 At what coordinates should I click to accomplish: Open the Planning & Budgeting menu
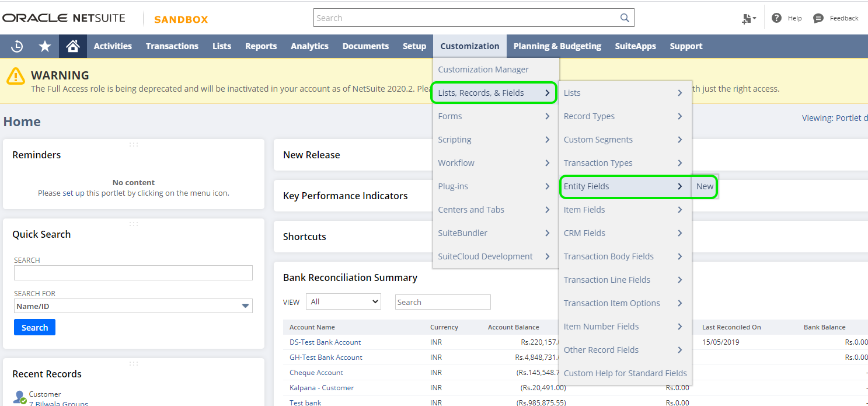pos(557,46)
